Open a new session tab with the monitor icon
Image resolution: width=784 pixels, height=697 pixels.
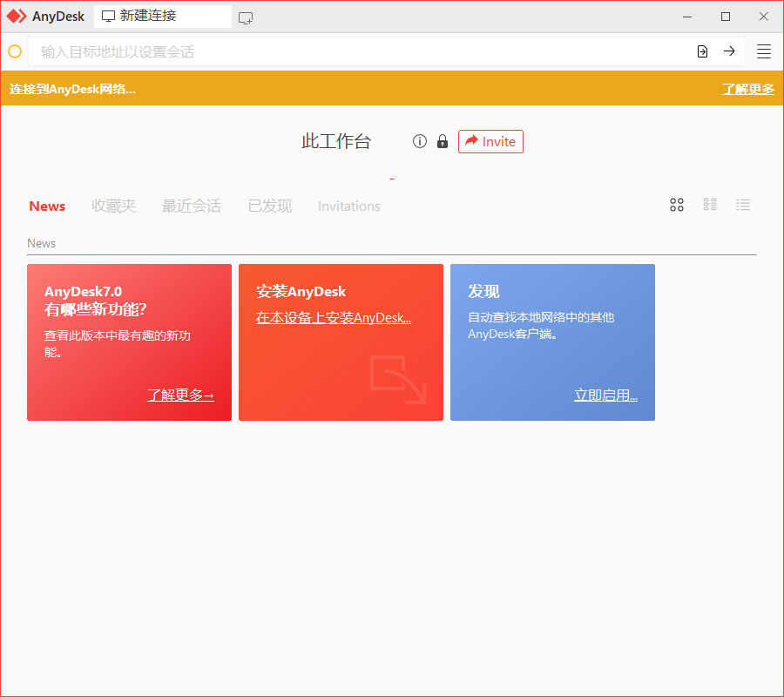[245, 16]
